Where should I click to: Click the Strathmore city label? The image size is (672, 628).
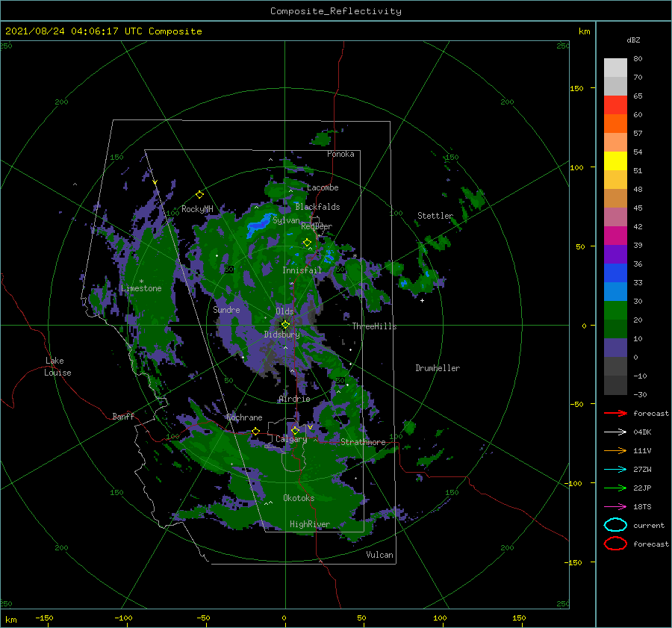pos(363,442)
